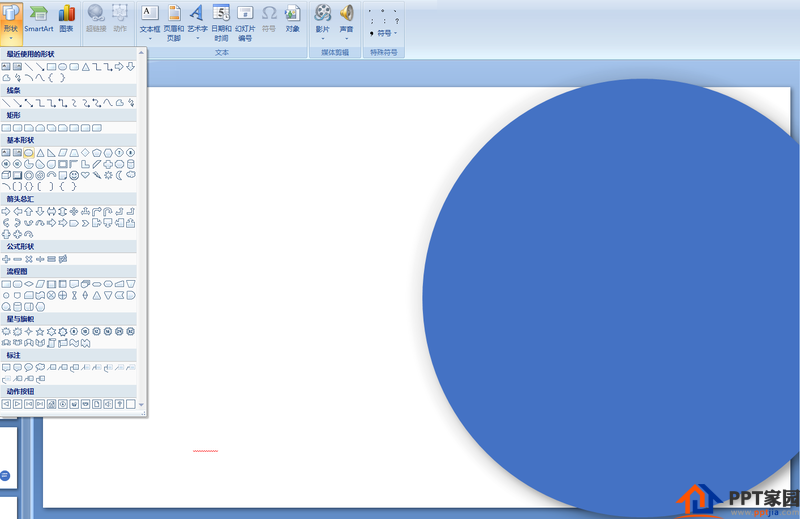Select the Help action button
The width and height of the screenshot is (800, 519).
pyautogui.click(x=119, y=404)
